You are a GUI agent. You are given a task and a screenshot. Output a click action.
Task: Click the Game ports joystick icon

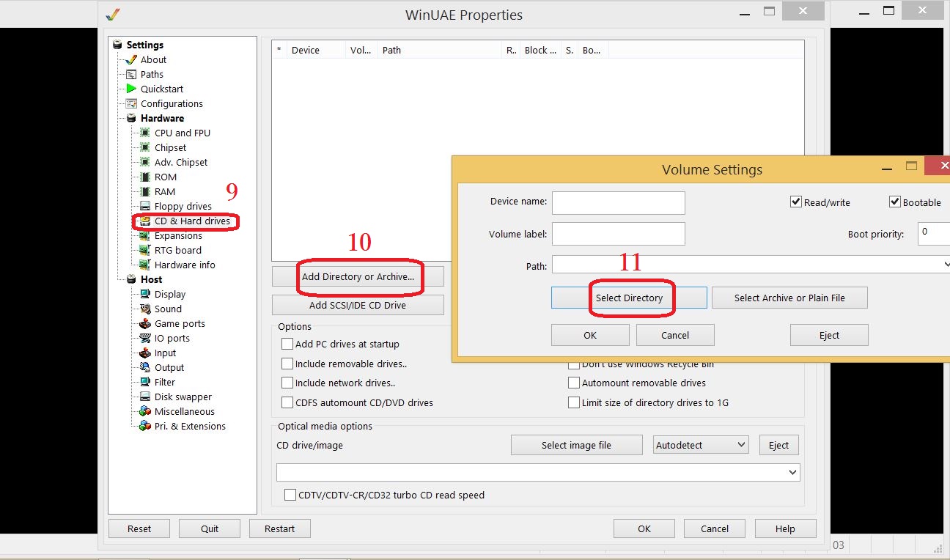click(145, 323)
